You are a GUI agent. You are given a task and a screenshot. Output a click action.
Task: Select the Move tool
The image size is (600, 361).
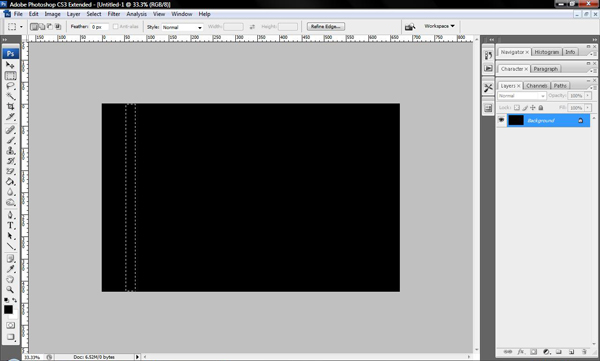(10, 65)
